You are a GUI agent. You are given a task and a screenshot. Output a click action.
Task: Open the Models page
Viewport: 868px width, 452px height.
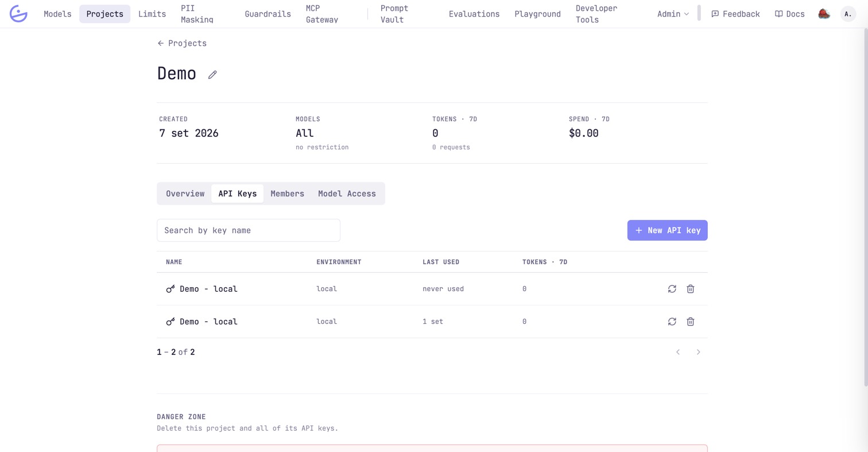[x=57, y=14]
